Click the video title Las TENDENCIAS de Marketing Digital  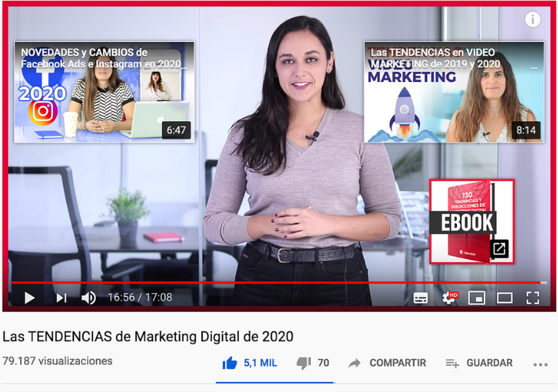(x=147, y=336)
